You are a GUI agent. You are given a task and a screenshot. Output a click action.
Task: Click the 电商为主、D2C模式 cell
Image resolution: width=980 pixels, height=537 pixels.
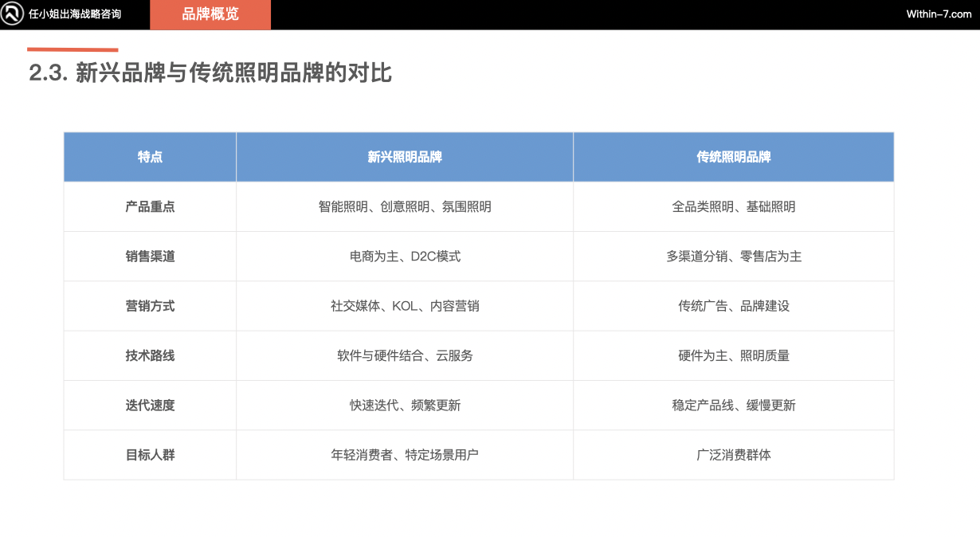point(404,256)
